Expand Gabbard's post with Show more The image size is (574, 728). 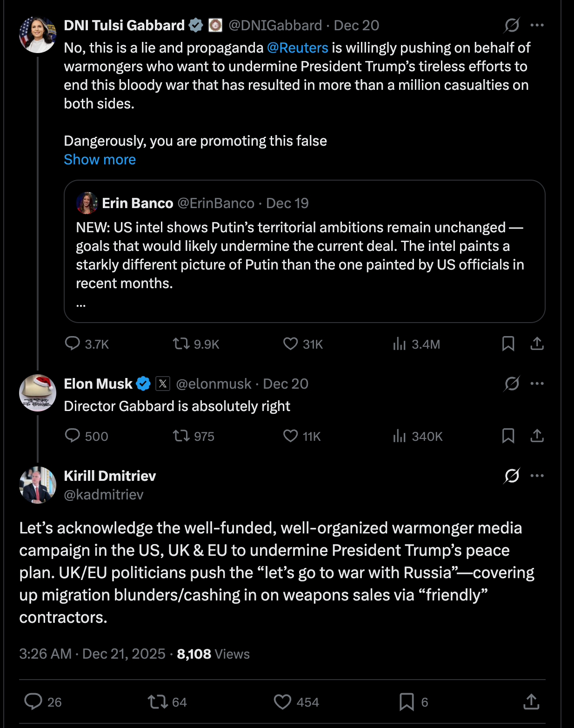tap(100, 160)
